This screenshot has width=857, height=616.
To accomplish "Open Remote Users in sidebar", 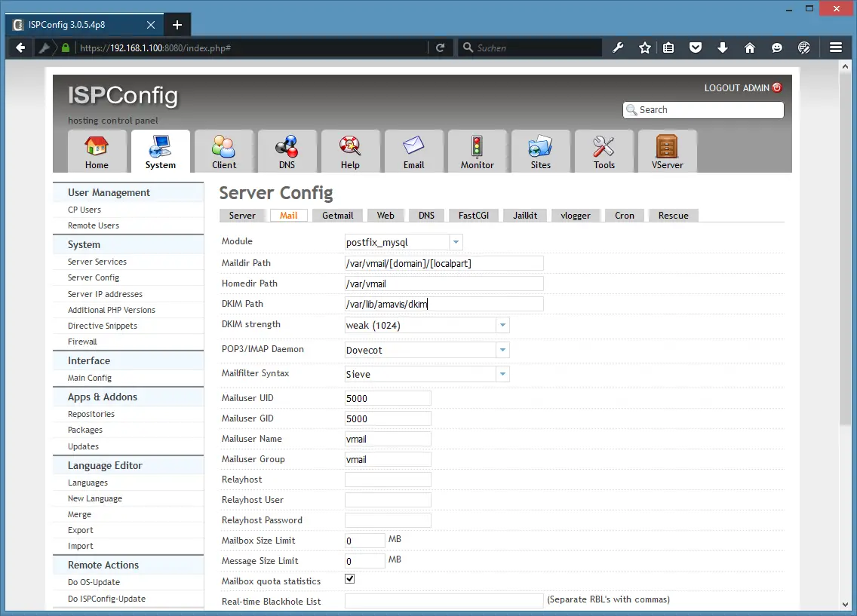I will pyautogui.click(x=94, y=225).
